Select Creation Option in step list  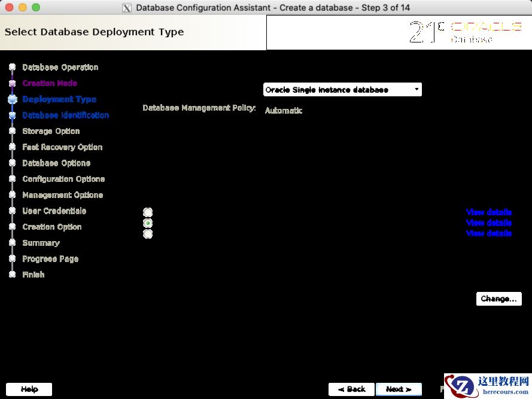pyautogui.click(x=52, y=227)
